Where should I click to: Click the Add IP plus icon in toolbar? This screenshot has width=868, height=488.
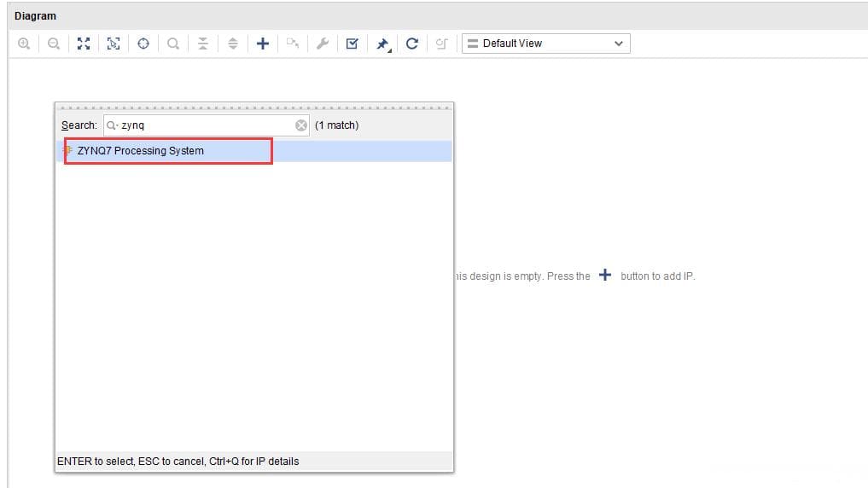[x=263, y=44]
